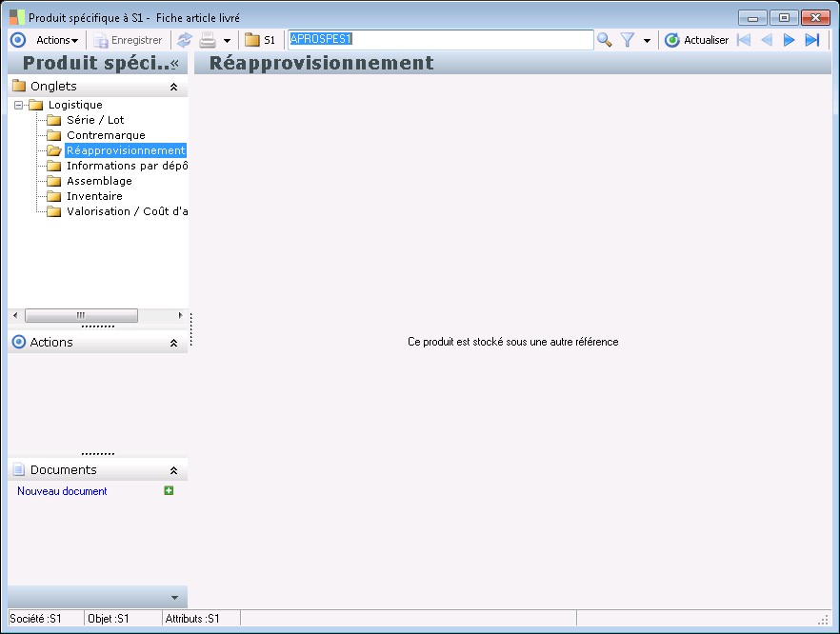Open Informations par dépô tree item

pos(127,166)
